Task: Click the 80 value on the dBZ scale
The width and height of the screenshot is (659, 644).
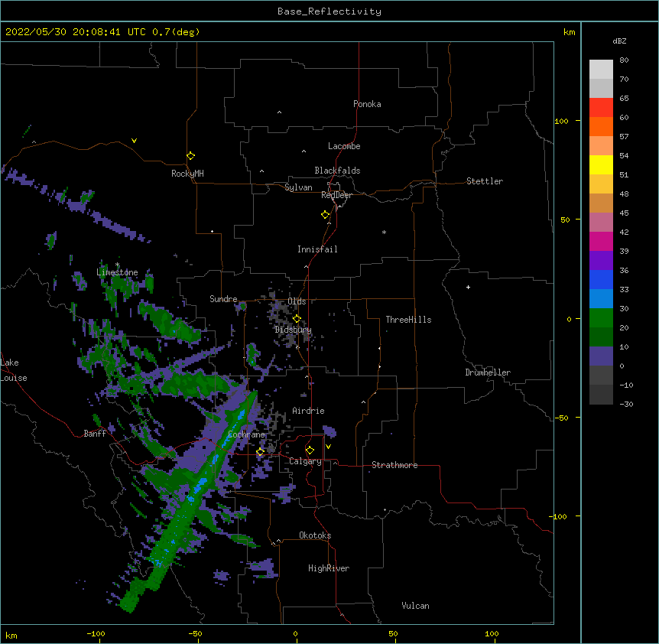Action: (x=624, y=60)
